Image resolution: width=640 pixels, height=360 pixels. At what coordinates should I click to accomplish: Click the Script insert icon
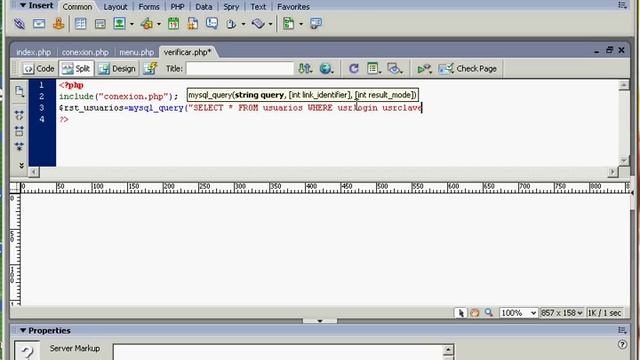(258, 24)
